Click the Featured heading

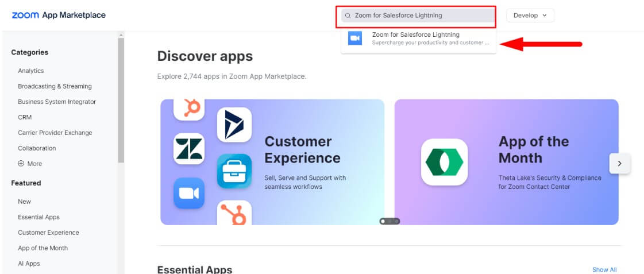[x=26, y=183]
